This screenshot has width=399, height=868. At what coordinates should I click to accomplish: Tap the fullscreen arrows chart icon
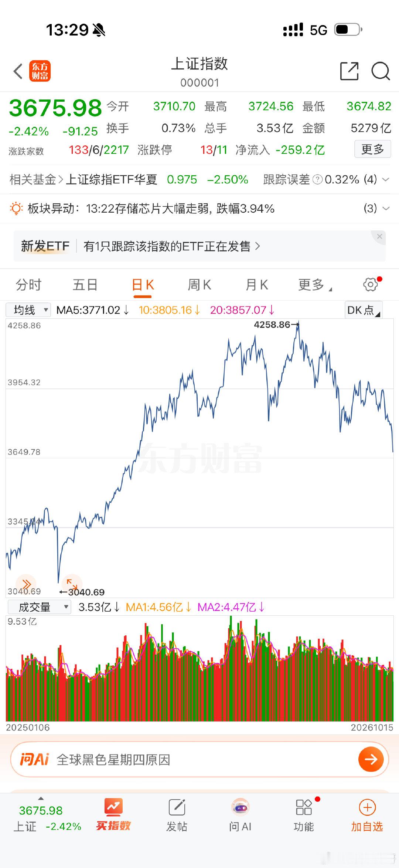click(x=72, y=584)
